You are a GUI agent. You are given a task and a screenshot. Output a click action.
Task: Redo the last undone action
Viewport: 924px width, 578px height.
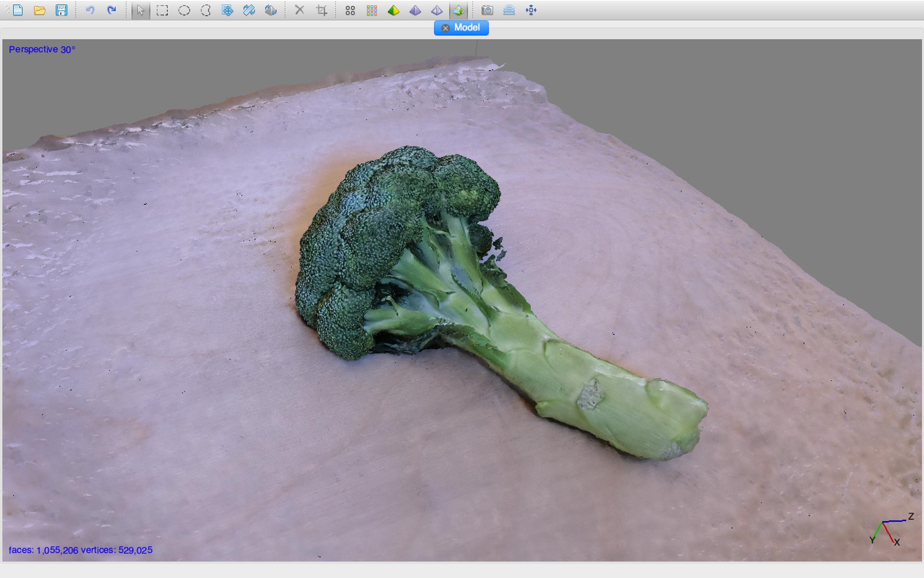pyautogui.click(x=112, y=10)
